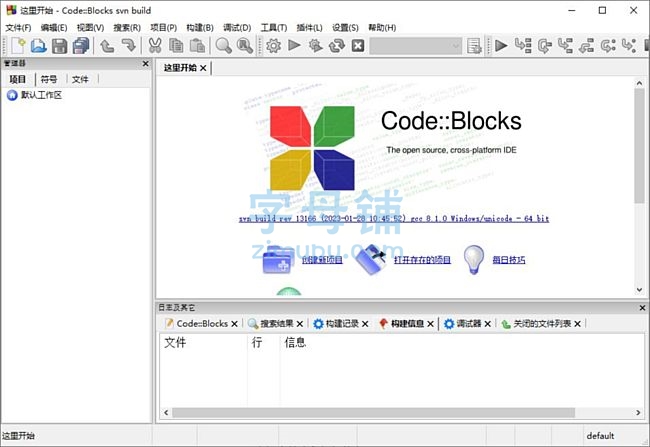Image resolution: width=650 pixels, height=447 pixels.
Task: Click the Open file toolbar icon
Action: [39, 46]
